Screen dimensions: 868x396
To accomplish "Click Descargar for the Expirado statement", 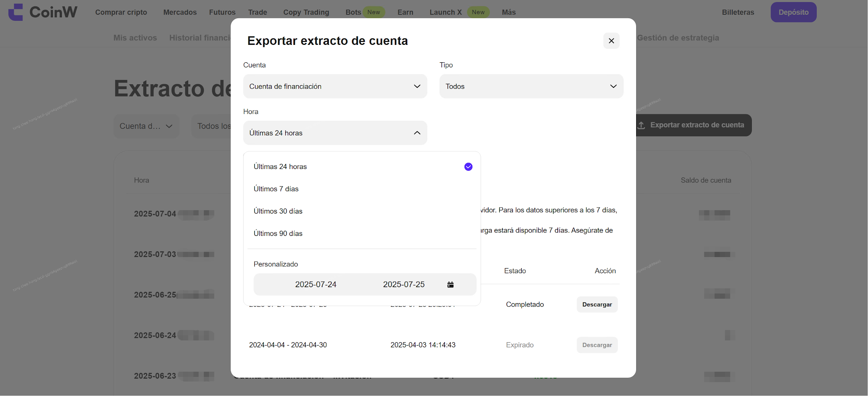I will coord(597,345).
